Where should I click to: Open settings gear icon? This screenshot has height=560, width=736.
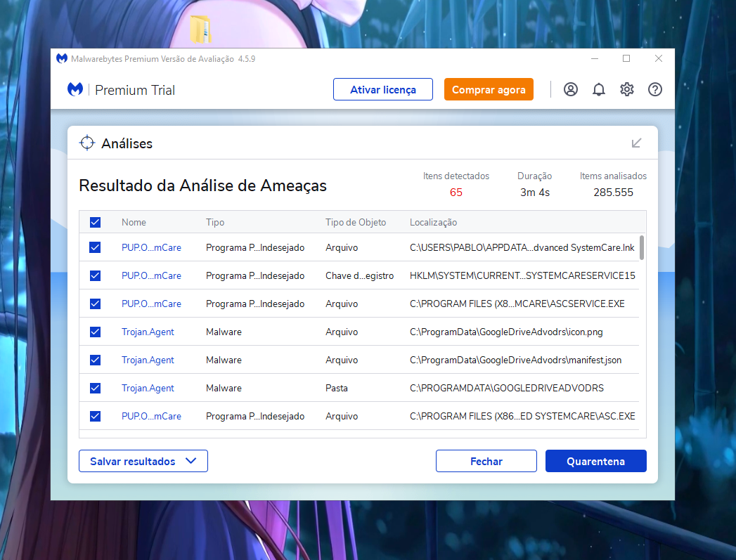626,89
